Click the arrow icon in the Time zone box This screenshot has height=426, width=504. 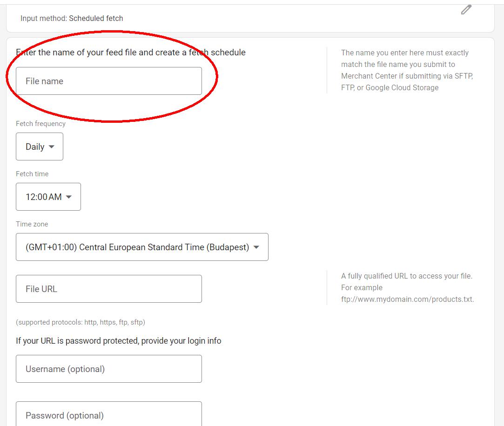click(256, 247)
